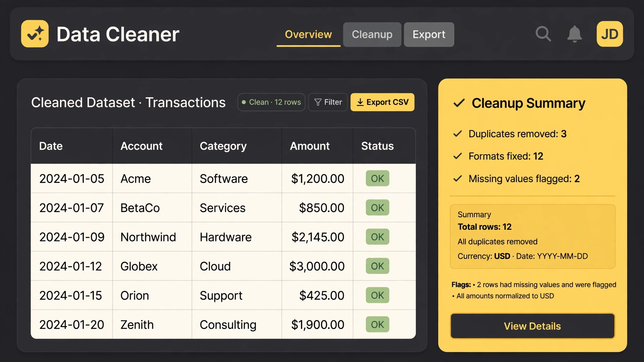This screenshot has height=362, width=644.
Task: Select the $1,200.00 amount cell
Action: point(317,178)
